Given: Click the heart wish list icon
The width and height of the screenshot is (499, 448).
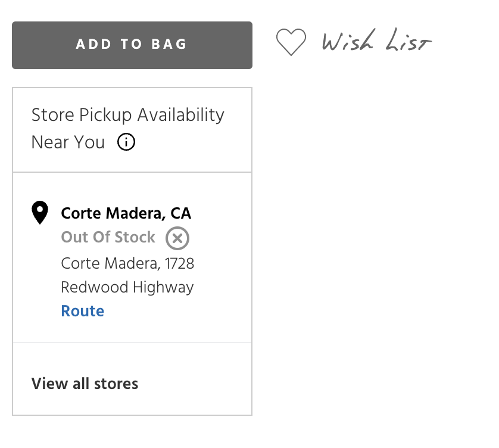Looking at the screenshot, I should 291,43.
